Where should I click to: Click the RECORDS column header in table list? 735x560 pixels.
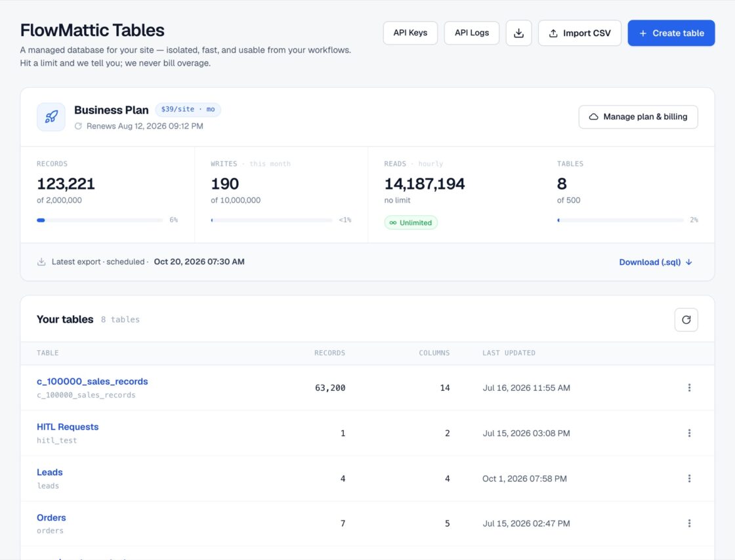(329, 353)
